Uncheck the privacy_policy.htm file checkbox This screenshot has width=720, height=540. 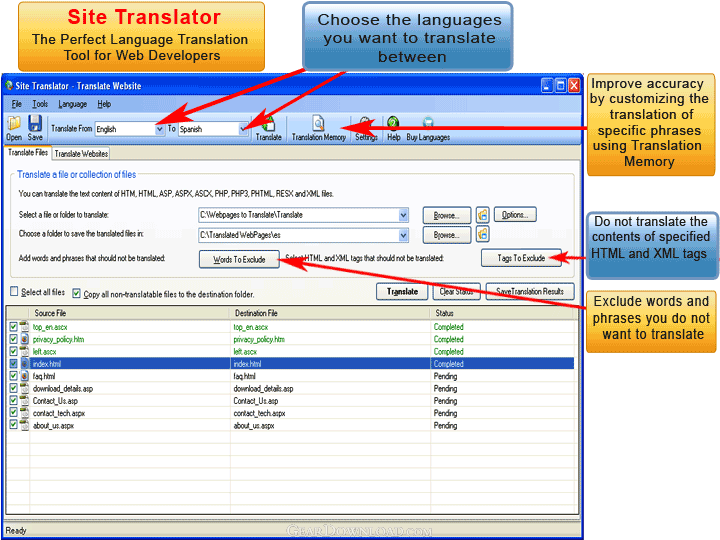coord(13,339)
